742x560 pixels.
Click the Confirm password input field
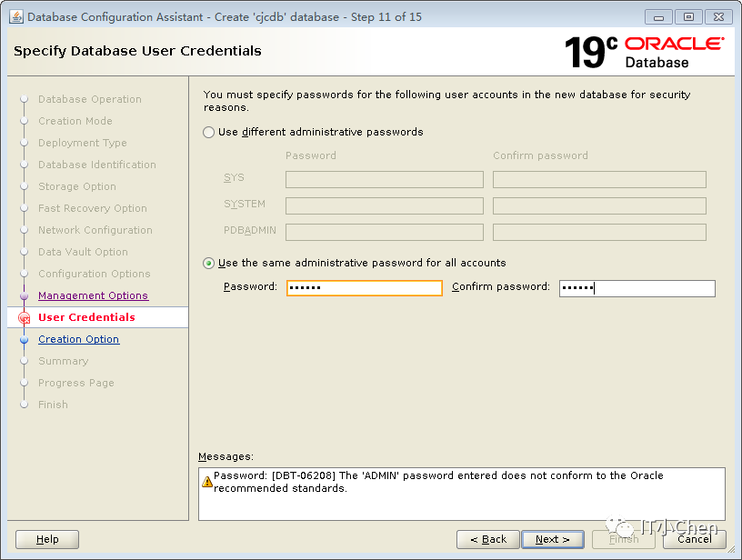tap(637, 288)
